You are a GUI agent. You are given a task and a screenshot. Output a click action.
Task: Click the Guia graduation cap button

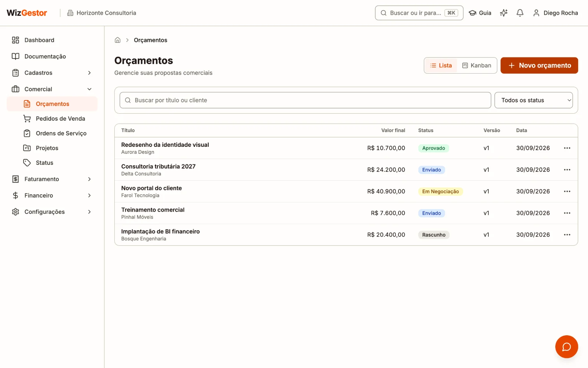[x=480, y=13]
